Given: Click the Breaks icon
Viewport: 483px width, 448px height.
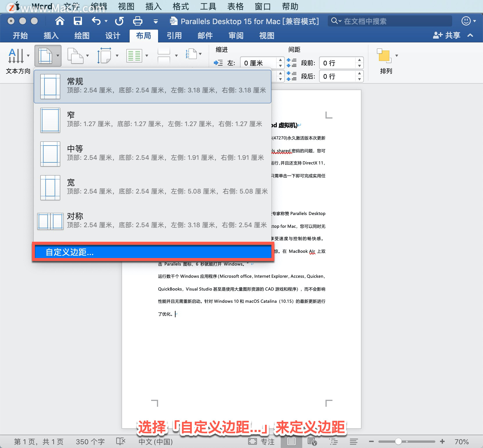Looking at the screenshot, I should point(164,55).
